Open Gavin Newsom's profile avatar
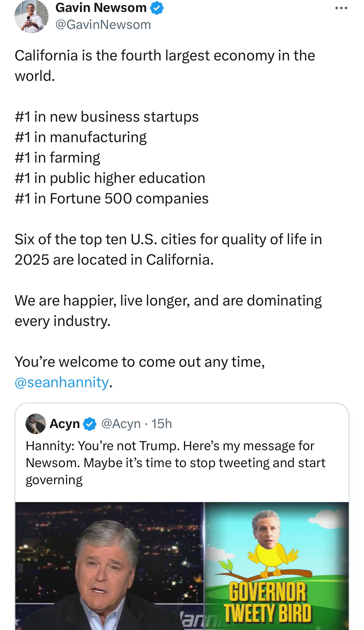The width and height of the screenshot is (364, 630). (31, 16)
